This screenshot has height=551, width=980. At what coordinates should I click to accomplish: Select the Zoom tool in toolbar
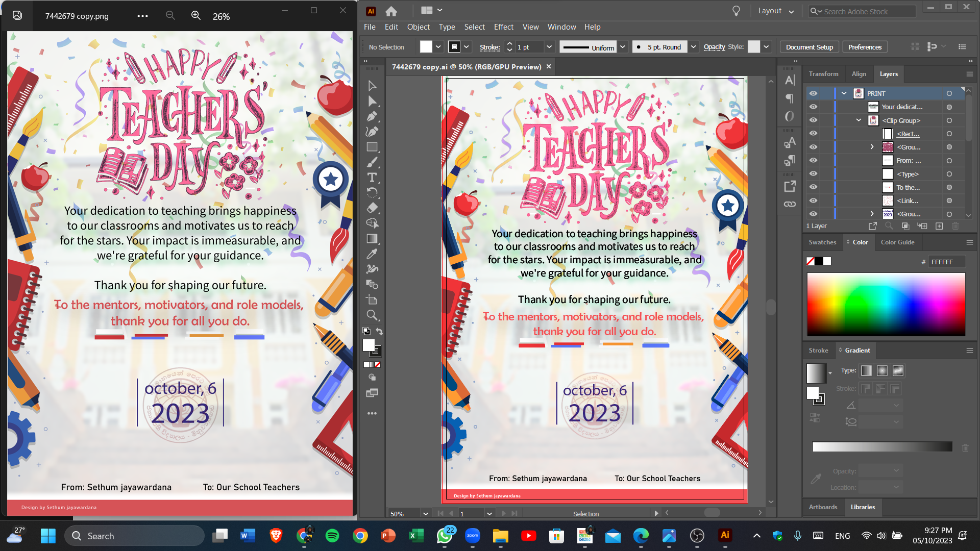point(372,315)
